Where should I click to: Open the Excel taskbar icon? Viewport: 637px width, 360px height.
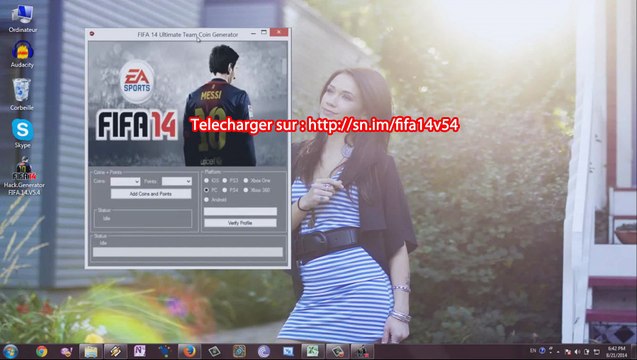[312, 351]
